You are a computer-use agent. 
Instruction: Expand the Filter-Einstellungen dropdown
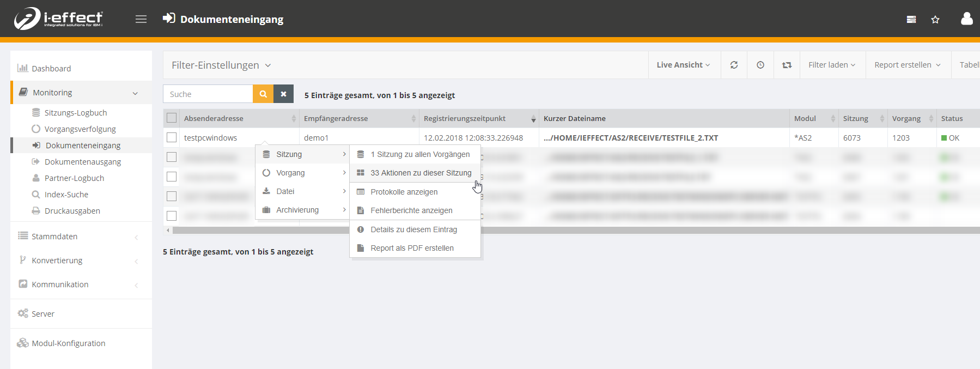221,65
